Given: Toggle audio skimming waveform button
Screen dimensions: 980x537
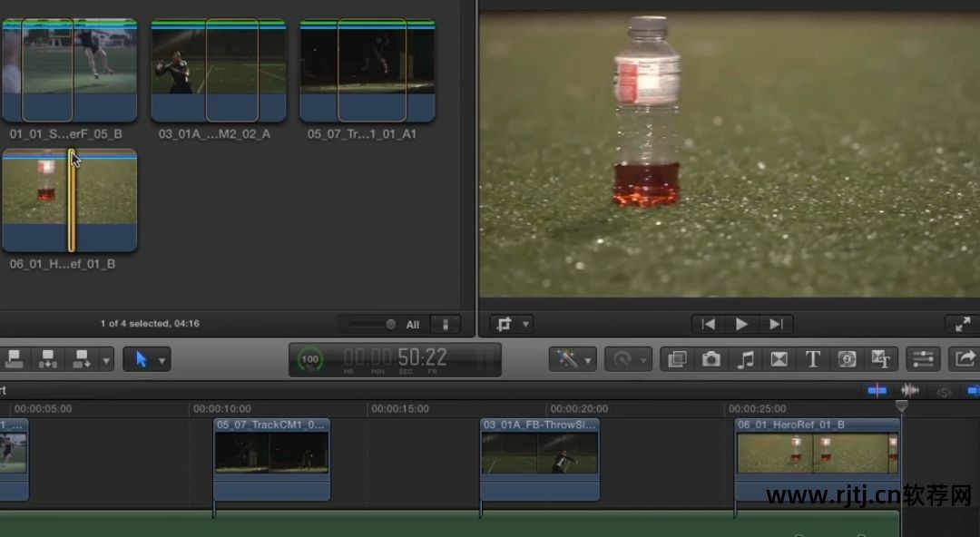Looking at the screenshot, I should pyautogui.click(x=910, y=391).
